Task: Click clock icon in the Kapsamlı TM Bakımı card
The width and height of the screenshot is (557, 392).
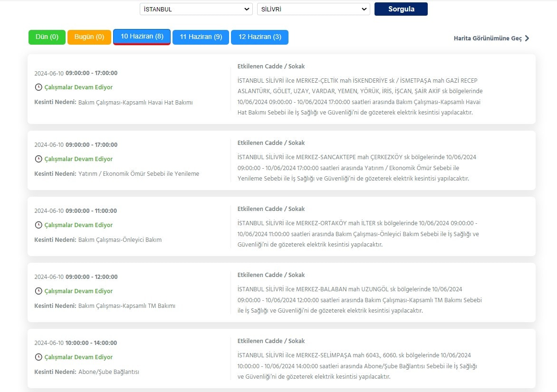Action: coord(38,291)
